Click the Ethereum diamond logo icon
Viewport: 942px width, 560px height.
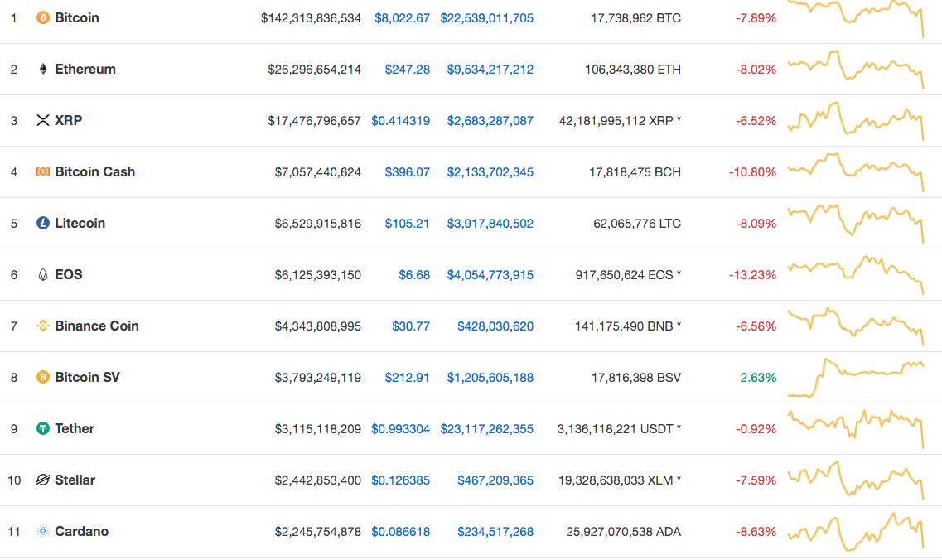pos(43,69)
